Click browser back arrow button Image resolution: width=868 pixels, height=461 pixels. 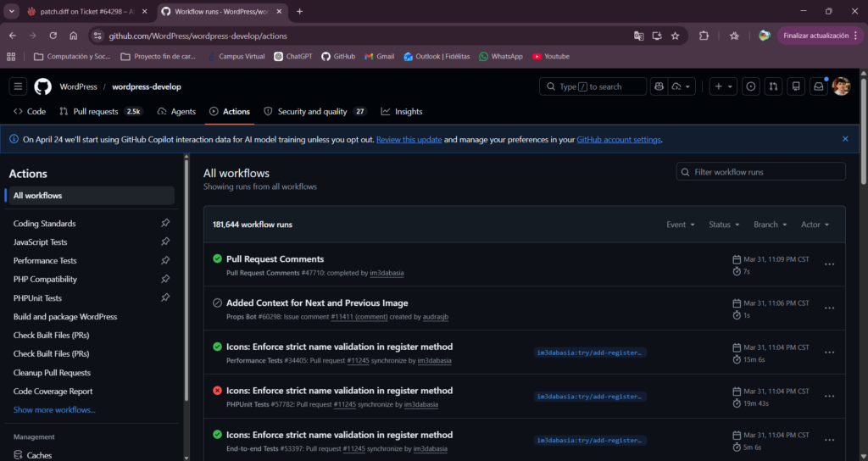pos(12,36)
